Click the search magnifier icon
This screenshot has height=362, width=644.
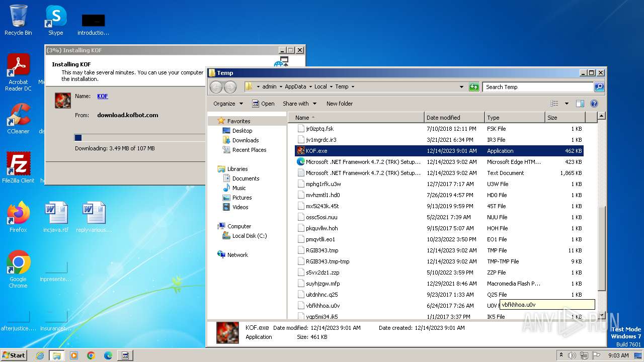tap(599, 87)
